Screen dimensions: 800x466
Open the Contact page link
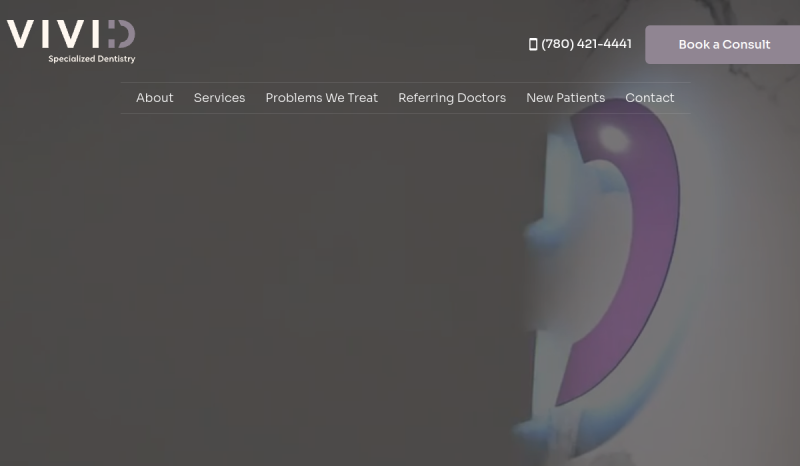click(649, 98)
